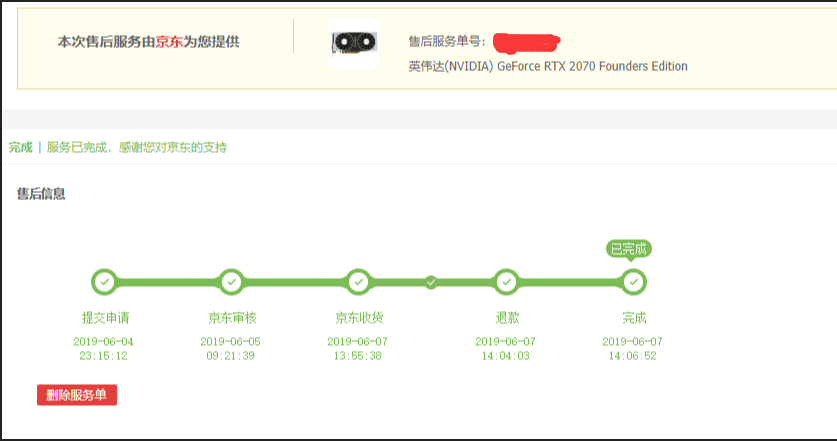Click the 京东收货 step checkmark circle
The width and height of the screenshot is (837, 441).
[x=358, y=282]
